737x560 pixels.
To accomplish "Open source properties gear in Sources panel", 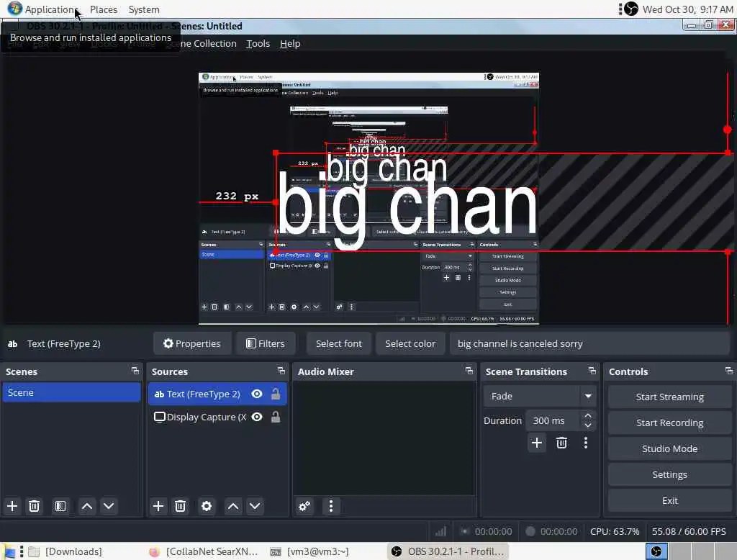I will (207, 507).
